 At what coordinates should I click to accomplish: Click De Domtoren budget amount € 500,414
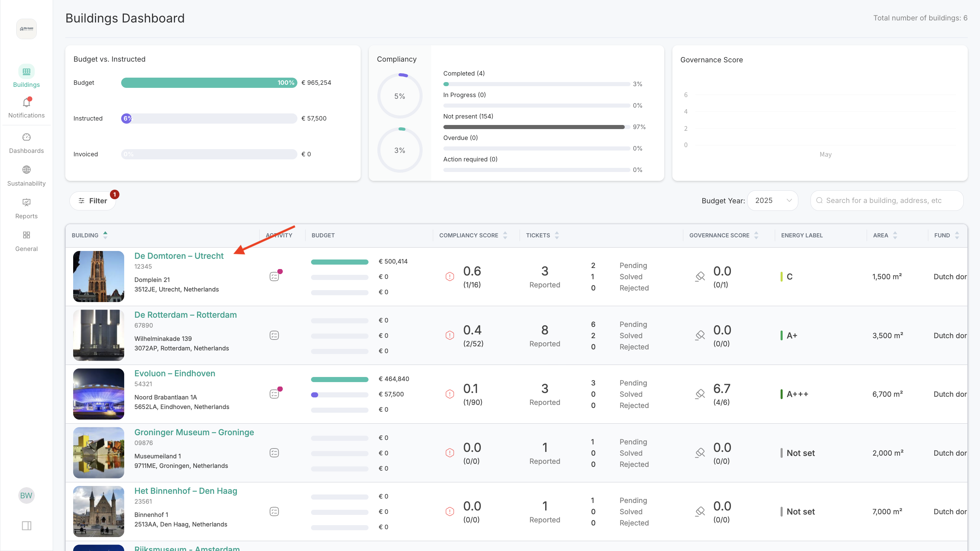click(x=393, y=261)
